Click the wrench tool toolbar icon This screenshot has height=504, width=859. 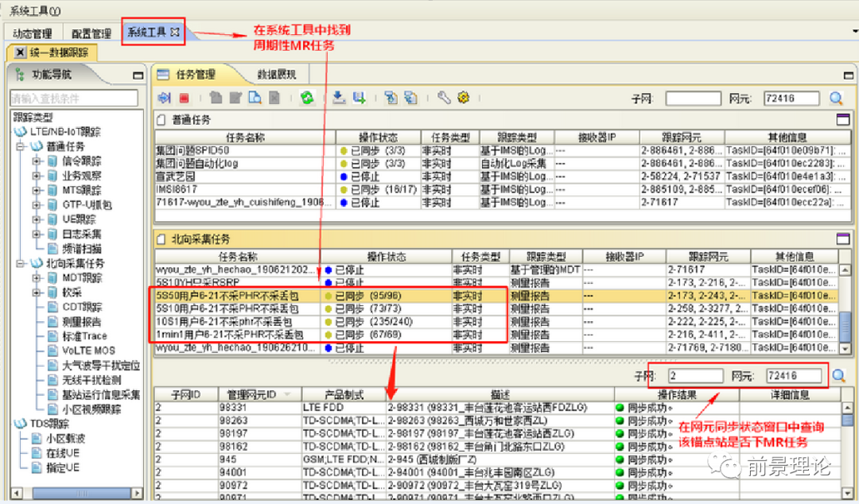pos(444,99)
